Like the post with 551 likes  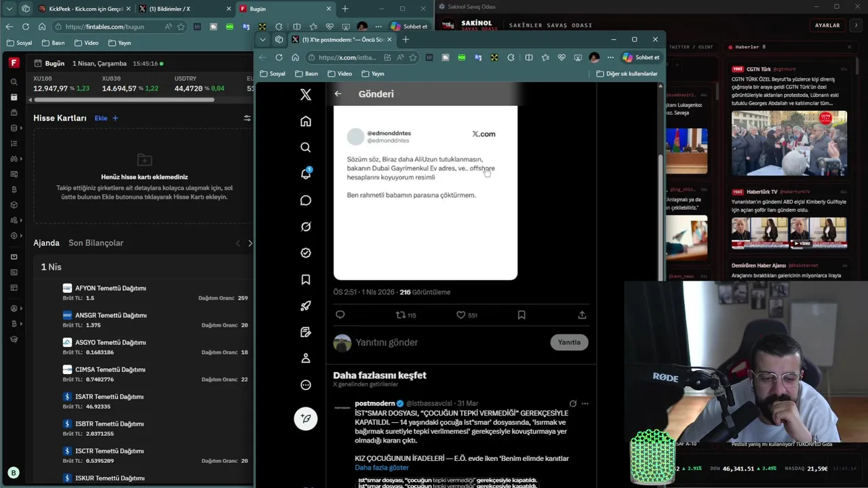click(467, 314)
